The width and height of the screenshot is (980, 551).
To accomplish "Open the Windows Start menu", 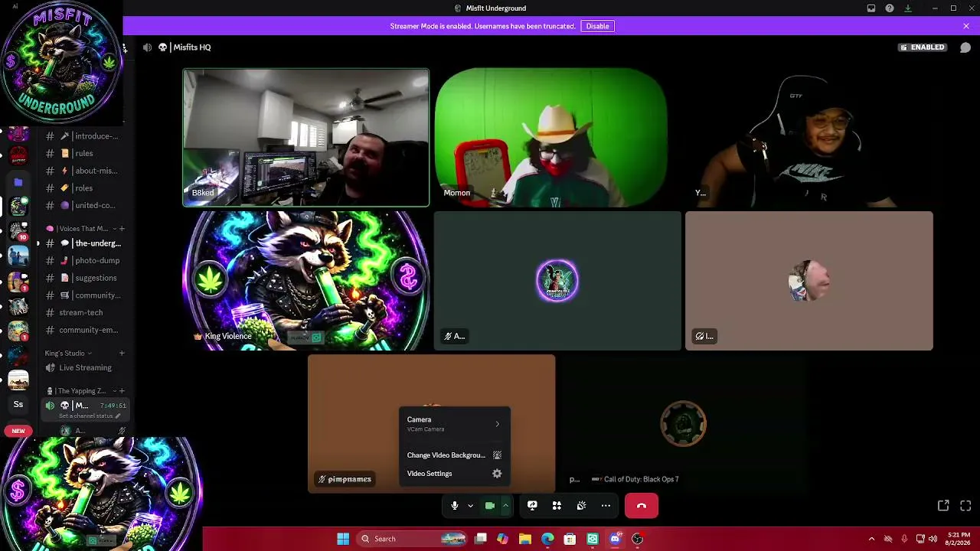I will [x=343, y=539].
